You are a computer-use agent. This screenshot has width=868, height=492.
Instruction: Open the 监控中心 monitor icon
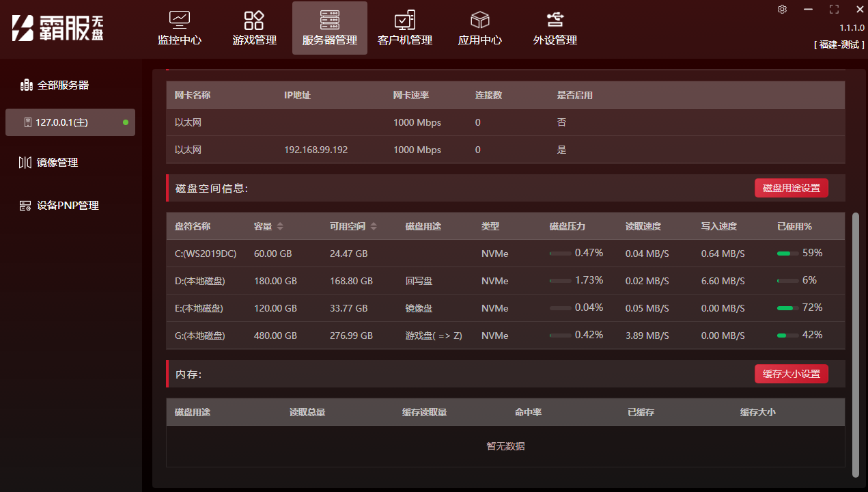pyautogui.click(x=180, y=19)
